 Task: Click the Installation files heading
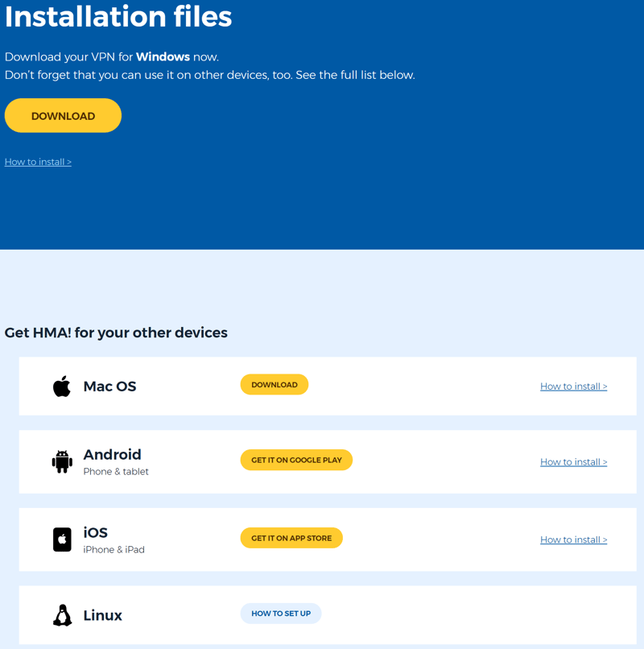tap(118, 17)
